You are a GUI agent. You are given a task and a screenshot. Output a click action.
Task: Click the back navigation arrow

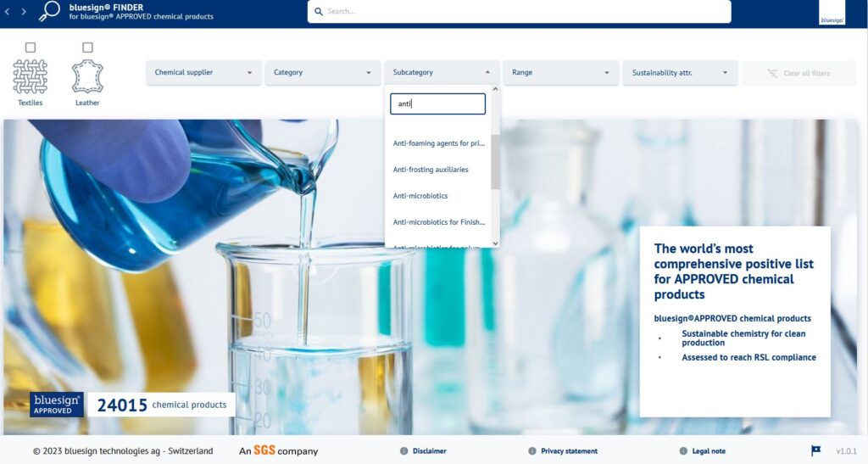(x=8, y=12)
